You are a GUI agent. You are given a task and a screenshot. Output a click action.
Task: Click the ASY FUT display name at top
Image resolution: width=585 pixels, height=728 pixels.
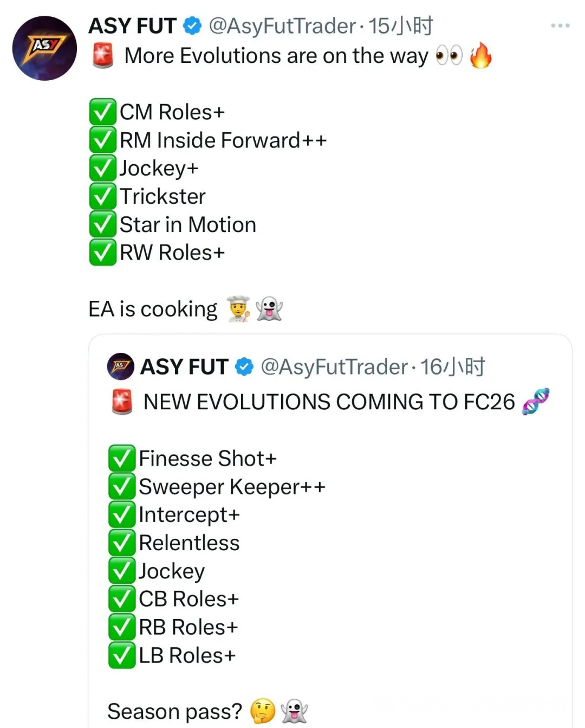pyautogui.click(x=133, y=25)
